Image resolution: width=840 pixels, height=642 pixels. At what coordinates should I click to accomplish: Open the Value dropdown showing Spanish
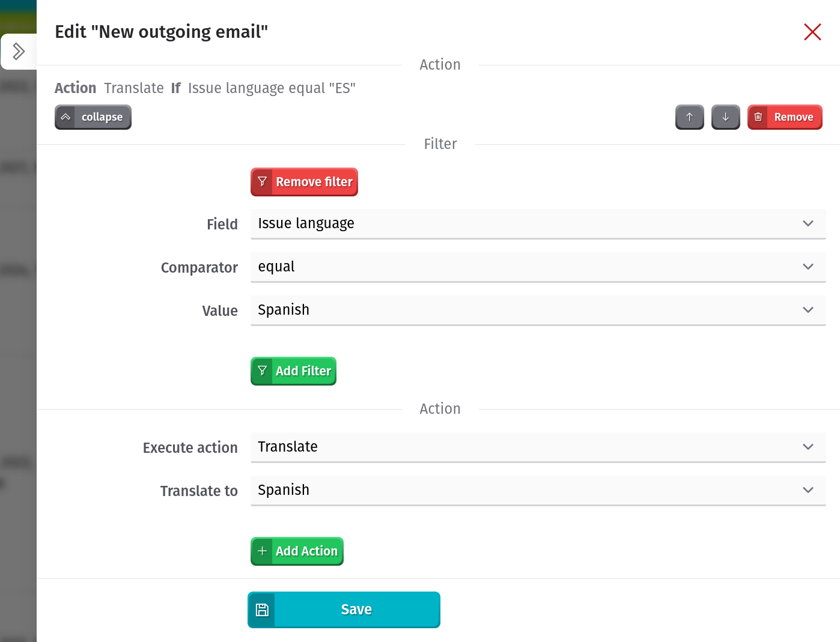point(538,310)
